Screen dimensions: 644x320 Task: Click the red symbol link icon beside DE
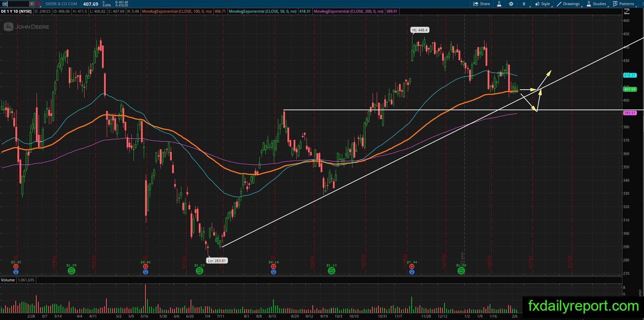39,4
